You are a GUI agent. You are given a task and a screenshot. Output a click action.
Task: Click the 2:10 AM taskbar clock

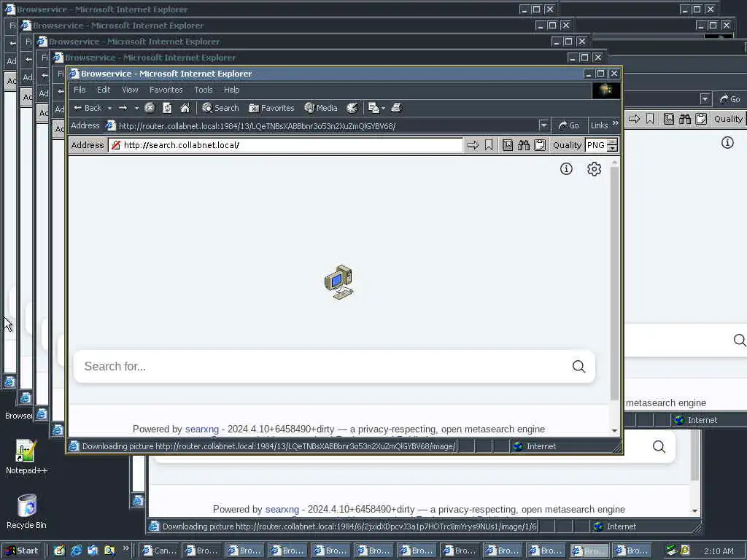tap(719, 551)
